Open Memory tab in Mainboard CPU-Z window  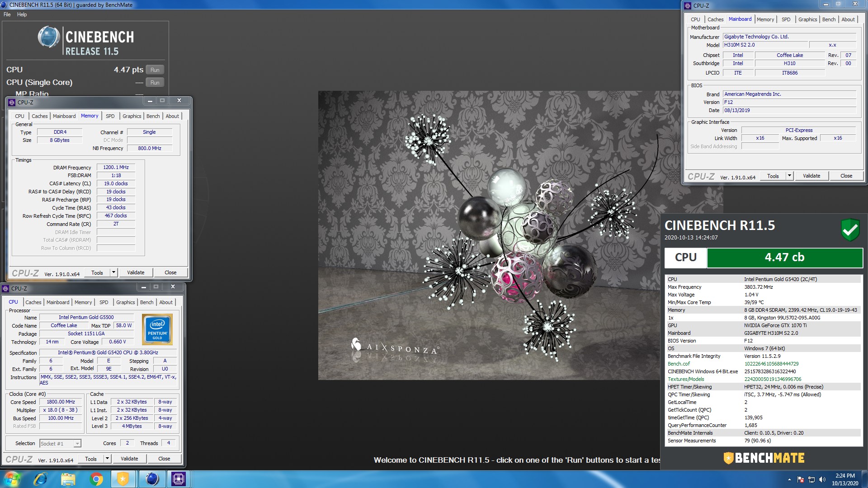point(765,19)
